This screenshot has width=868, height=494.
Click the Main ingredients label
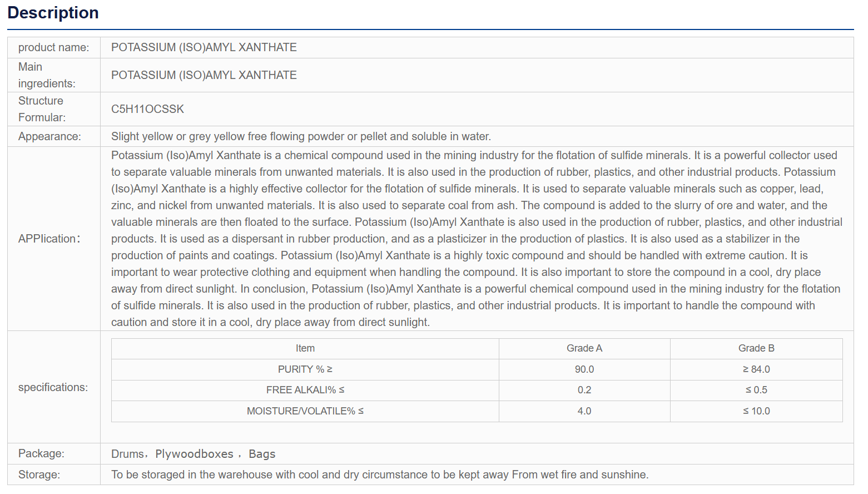pos(47,75)
